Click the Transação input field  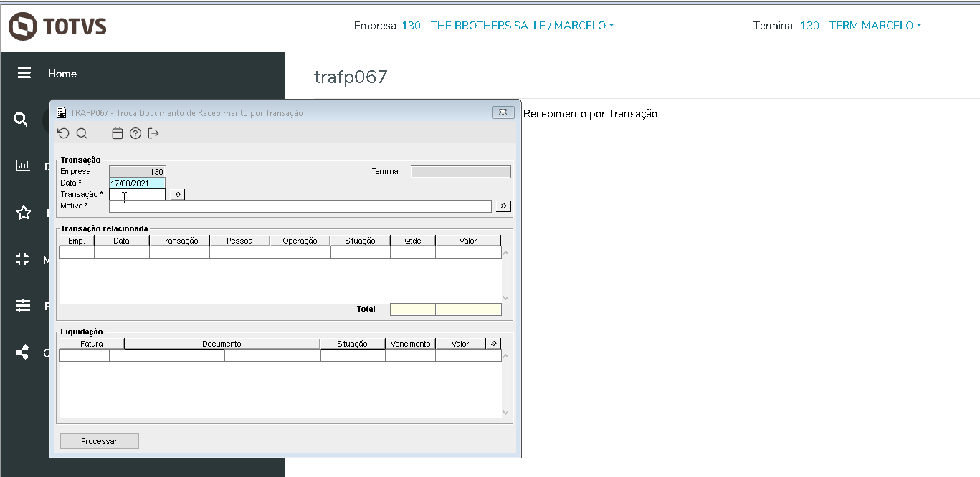click(x=137, y=194)
